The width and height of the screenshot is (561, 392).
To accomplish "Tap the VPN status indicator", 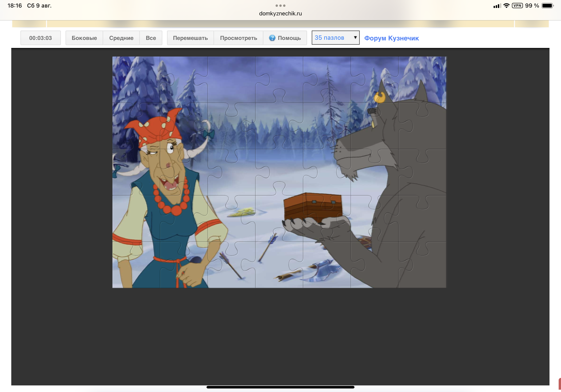I will [x=517, y=6].
